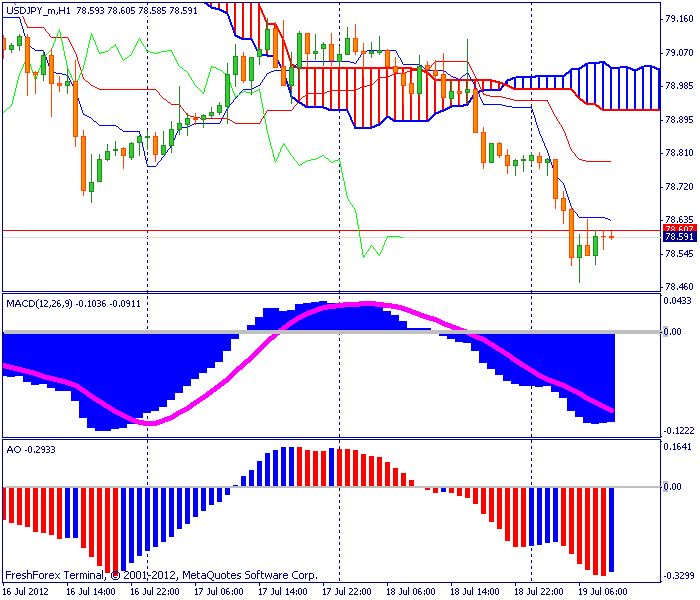The height and width of the screenshot is (600, 700).
Task: Click the red horizontal price level line
Action: point(331,230)
